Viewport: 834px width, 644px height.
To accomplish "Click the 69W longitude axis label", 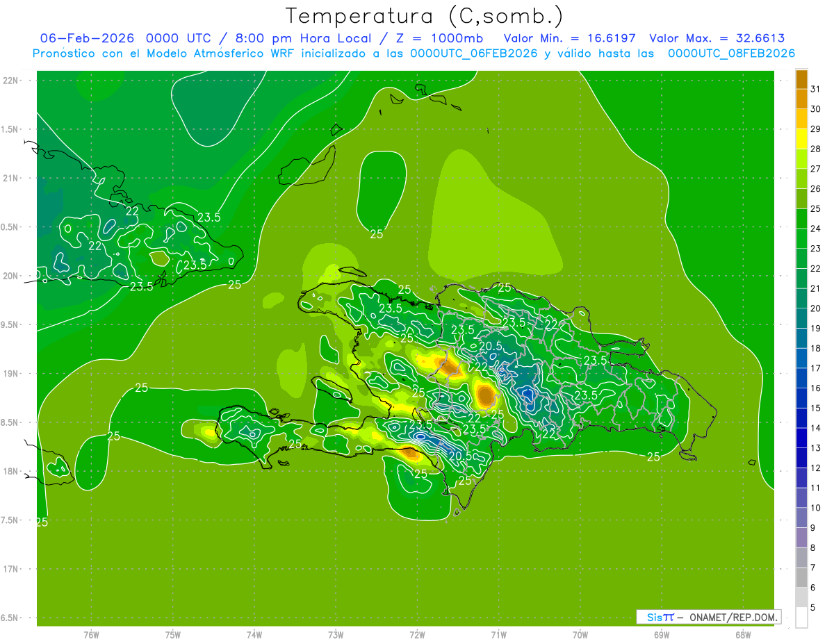I will click(662, 634).
